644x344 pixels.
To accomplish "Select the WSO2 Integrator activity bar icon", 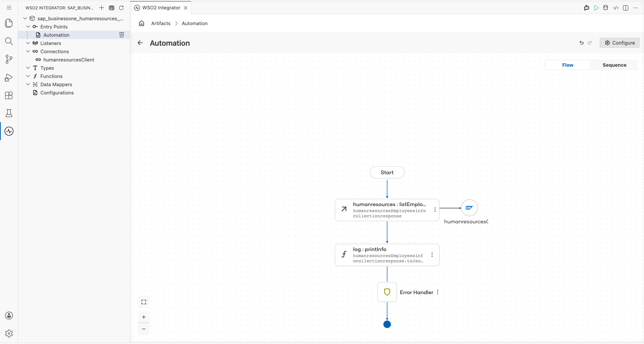I will tap(9, 131).
